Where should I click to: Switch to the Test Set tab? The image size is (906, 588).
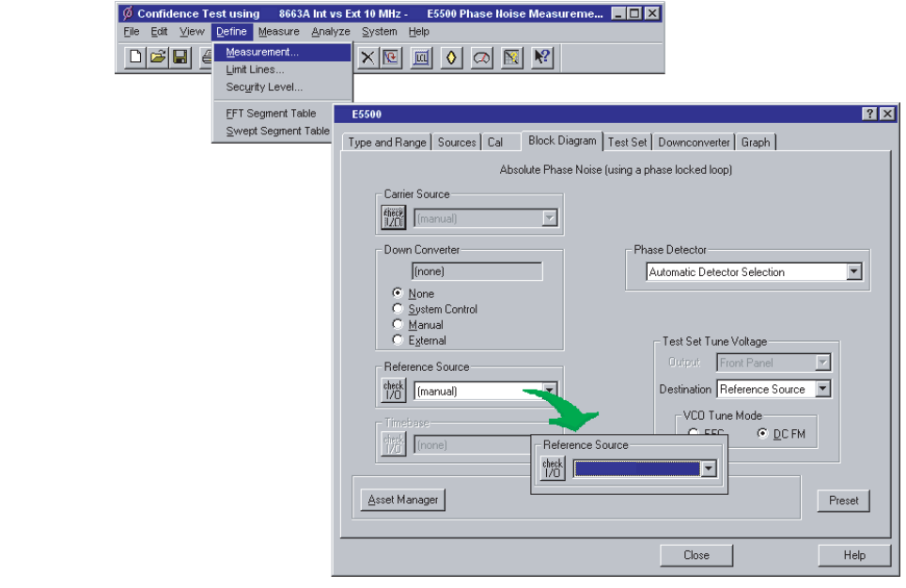pos(627,142)
